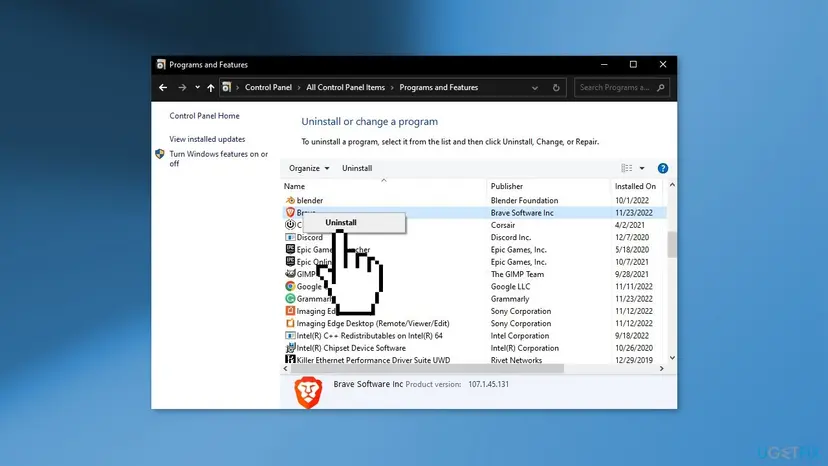The image size is (828, 466).
Task: Go forward using the Forward arrow
Action: [182, 88]
